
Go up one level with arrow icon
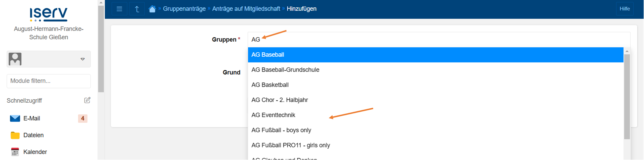[x=137, y=9]
